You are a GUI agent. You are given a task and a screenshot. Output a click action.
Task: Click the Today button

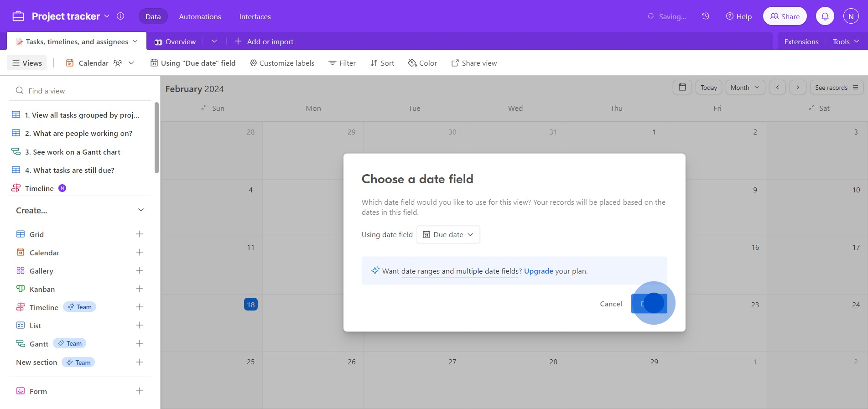tap(709, 87)
